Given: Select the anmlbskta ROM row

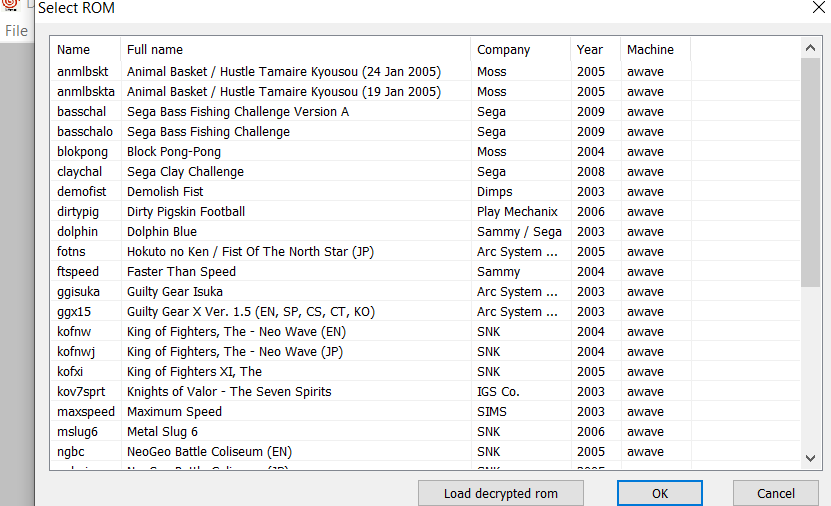Looking at the screenshot, I should tap(425, 92).
